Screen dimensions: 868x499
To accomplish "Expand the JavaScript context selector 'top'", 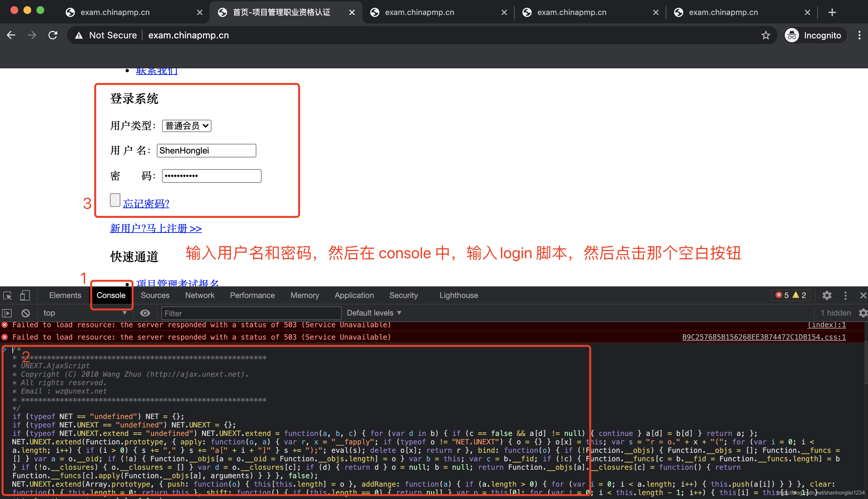I will click(85, 313).
